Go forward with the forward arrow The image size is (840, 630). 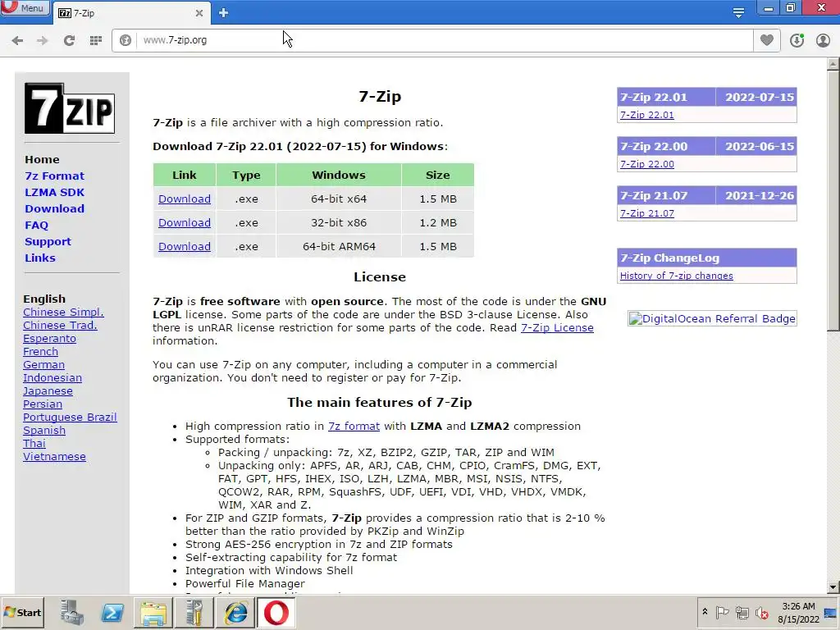click(x=43, y=40)
